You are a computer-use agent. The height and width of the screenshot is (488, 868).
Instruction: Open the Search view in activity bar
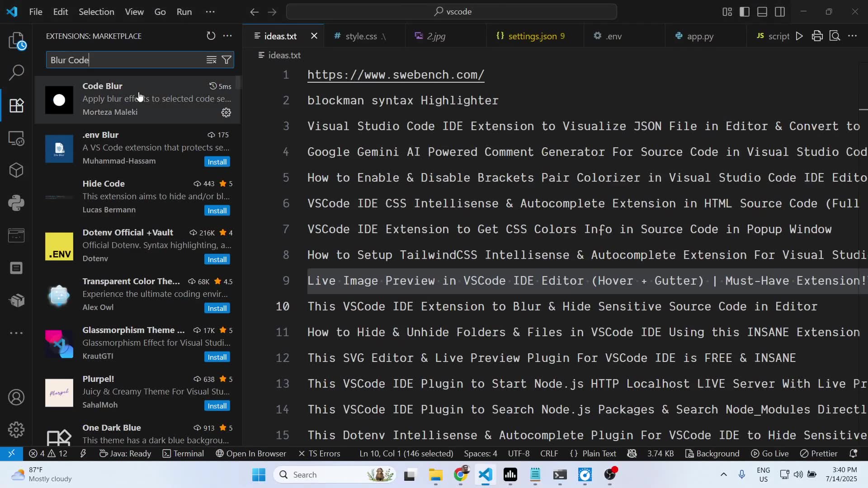pos(17,72)
